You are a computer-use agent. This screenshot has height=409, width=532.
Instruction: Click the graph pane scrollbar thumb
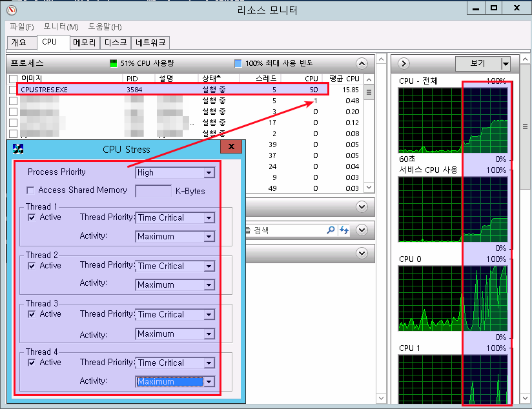pos(525,127)
